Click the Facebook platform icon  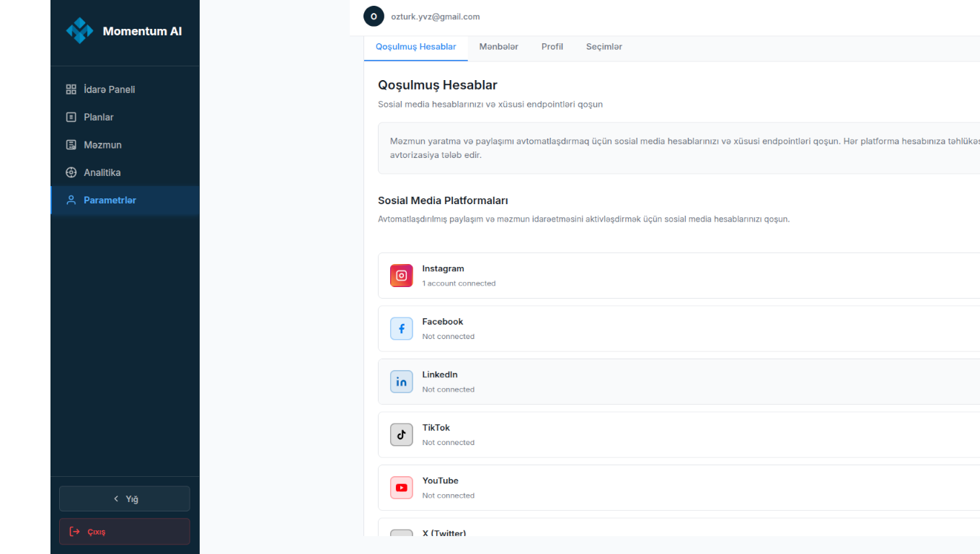click(402, 329)
